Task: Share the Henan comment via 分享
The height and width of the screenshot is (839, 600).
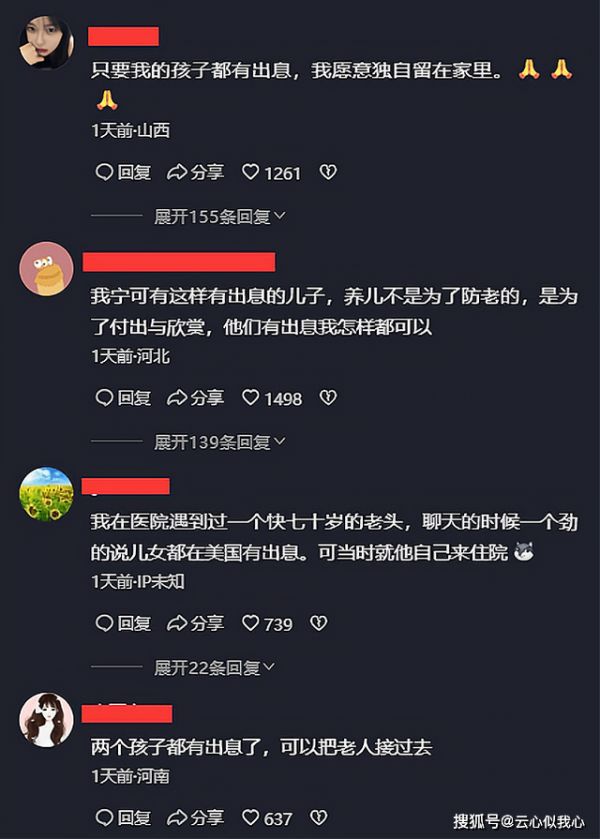Action: 195,818
